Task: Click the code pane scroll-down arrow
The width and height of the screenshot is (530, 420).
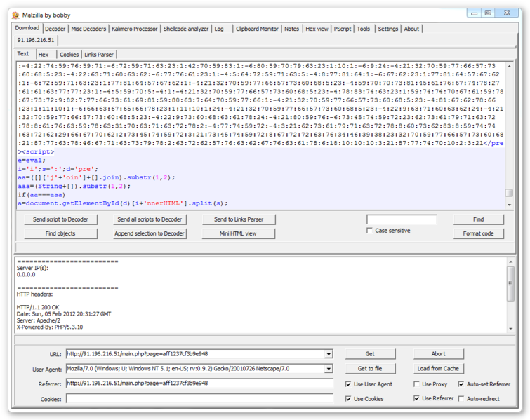Action: pos(509,205)
